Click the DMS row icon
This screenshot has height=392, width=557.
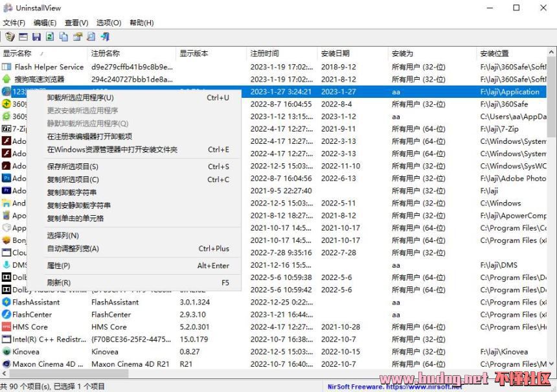(6, 265)
